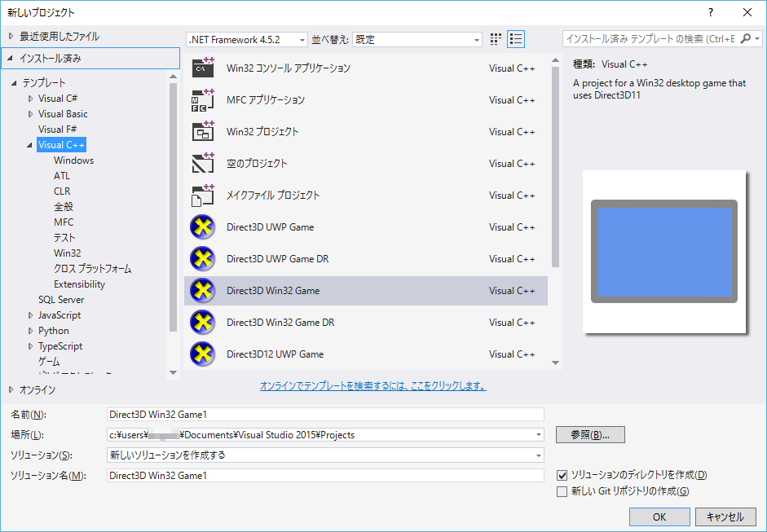Select cross platform (クロス プラットフォーム) node
The width and height of the screenshot is (767, 532).
click(x=92, y=269)
